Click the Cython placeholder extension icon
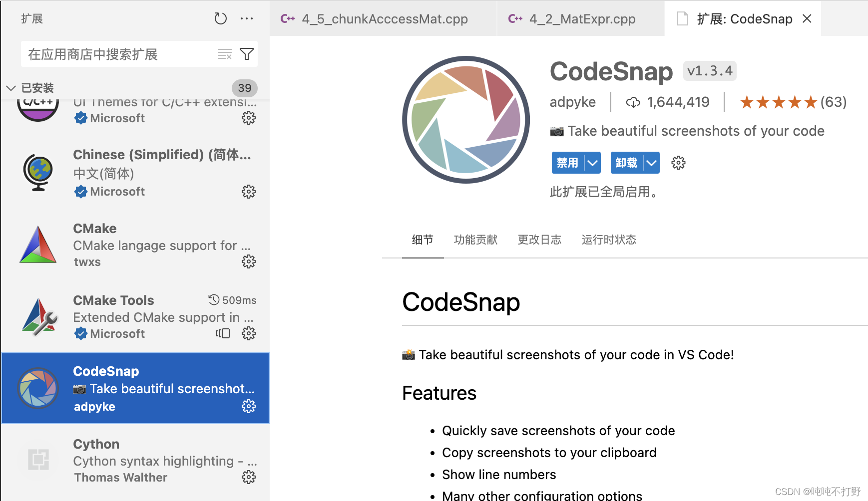Image resolution: width=868 pixels, height=501 pixels. click(38, 459)
